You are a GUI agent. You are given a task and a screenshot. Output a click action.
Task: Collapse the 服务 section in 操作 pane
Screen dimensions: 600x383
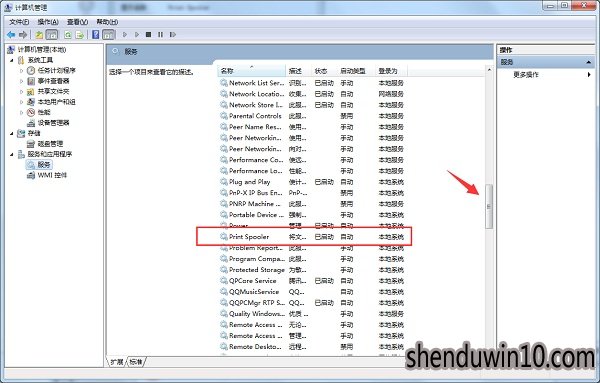[589, 62]
